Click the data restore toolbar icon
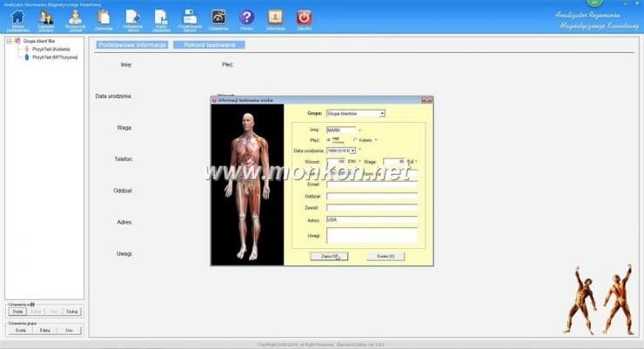644x349 pixels. click(x=190, y=17)
